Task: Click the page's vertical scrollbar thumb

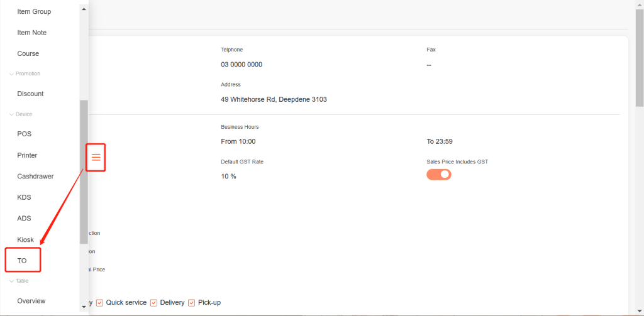Action: pyautogui.click(x=639, y=57)
